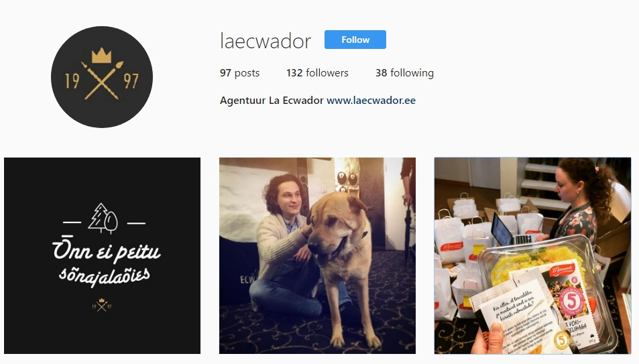Click the red number 5 sticker on the package
Viewport: 639px width, 364px height.
571,302
